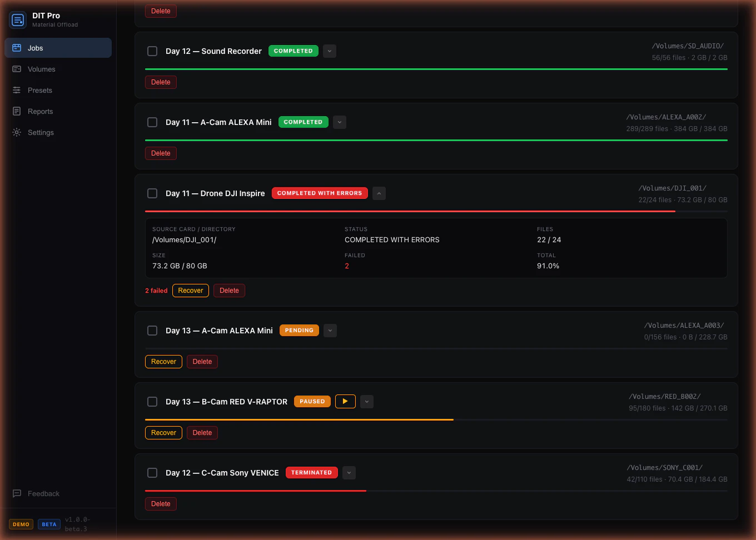
Task: Open Presets via its sliders icon
Action: 17,90
